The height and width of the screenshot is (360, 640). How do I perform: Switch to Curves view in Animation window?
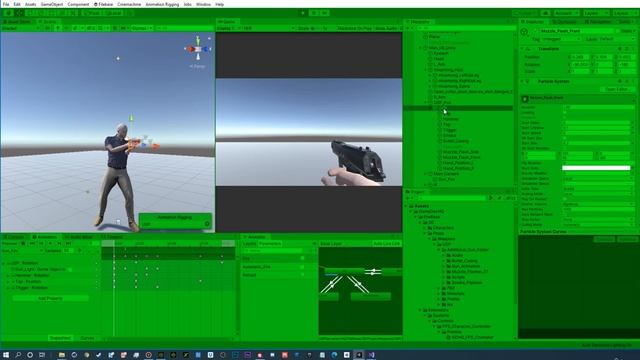point(87,338)
